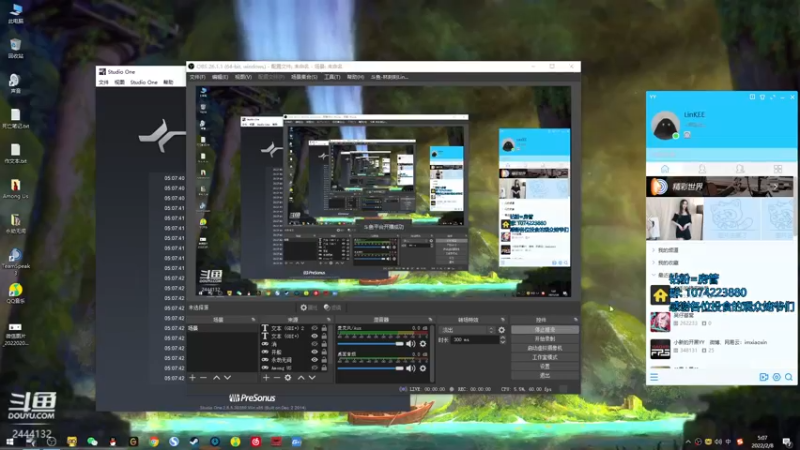Move source up with arrow in sources dock
Image resolution: width=800 pixels, height=450 pixels.
[301, 378]
